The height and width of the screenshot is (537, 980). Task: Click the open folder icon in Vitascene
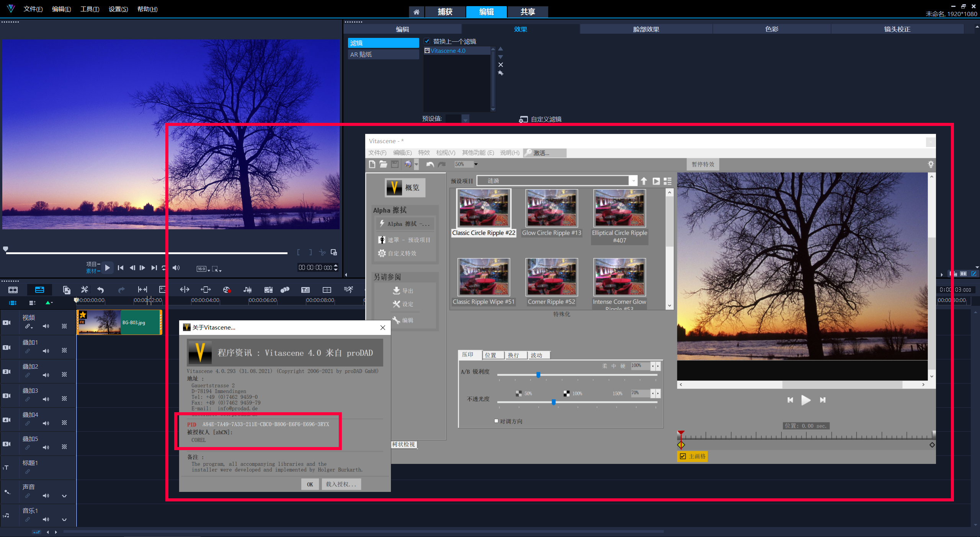tap(383, 164)
